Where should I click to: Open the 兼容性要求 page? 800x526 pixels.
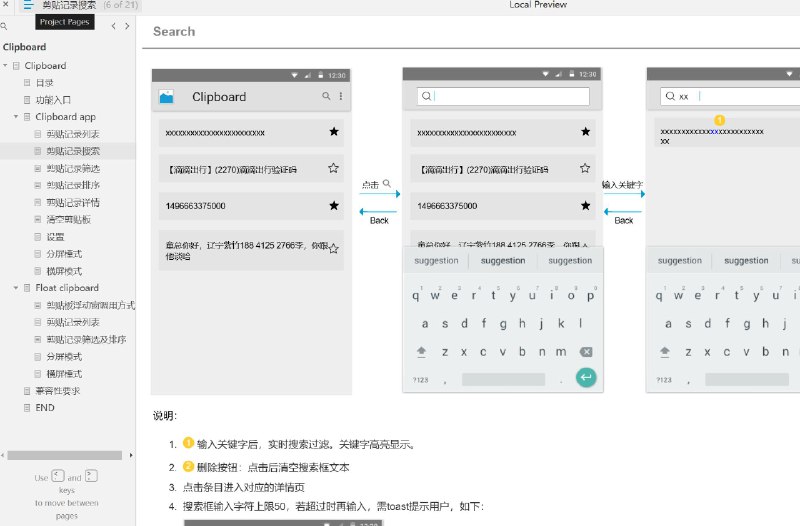(58, 391)
